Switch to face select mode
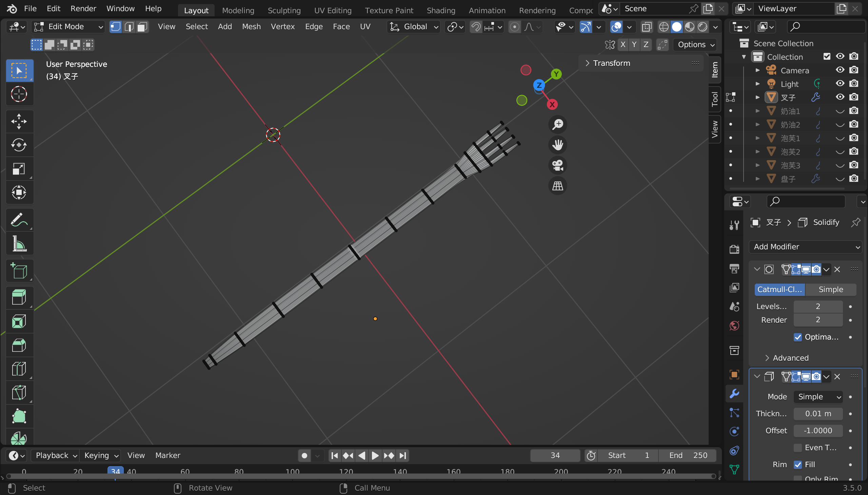 pyautogui.click(x=142, y=26)
